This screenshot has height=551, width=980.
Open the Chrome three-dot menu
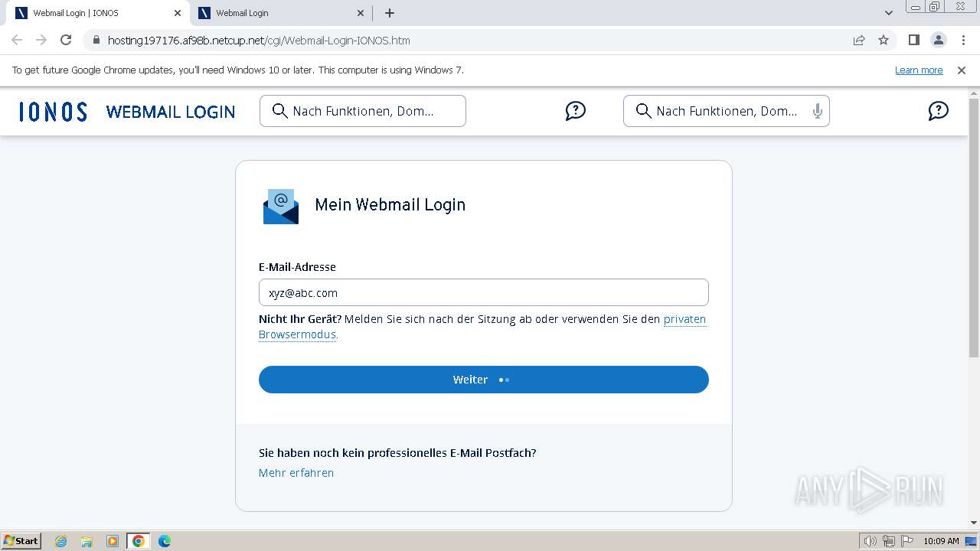click(x=962, y=40)
